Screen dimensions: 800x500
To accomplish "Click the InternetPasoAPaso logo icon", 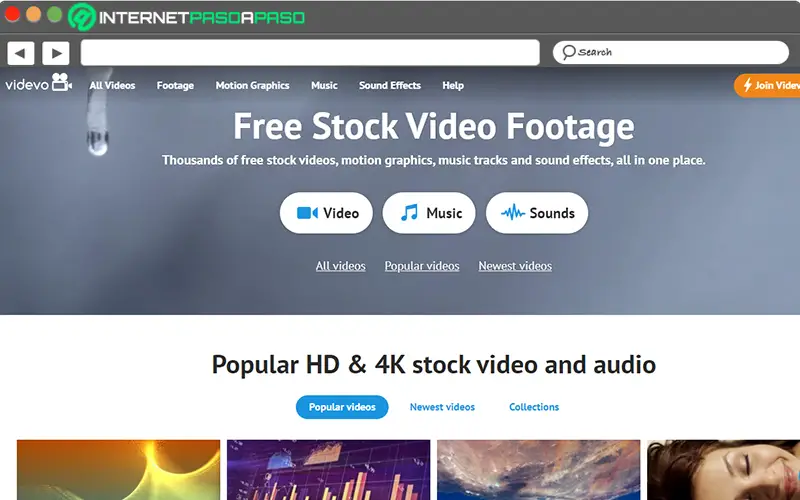I will 82,17.
